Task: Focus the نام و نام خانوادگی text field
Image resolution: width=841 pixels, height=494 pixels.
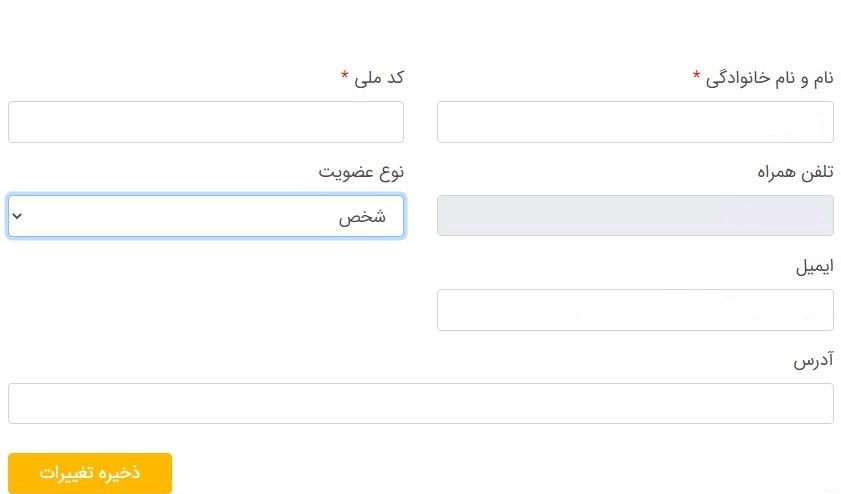Action: click(635, 122)
